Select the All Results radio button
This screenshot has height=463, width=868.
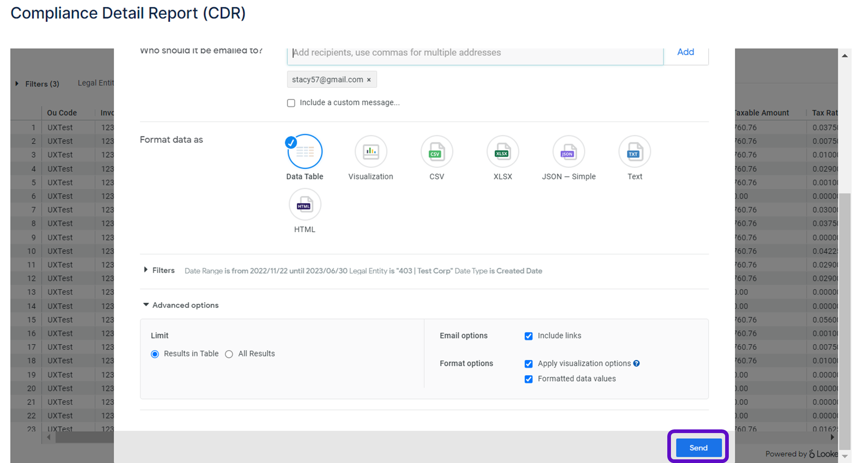pos(229,354)
